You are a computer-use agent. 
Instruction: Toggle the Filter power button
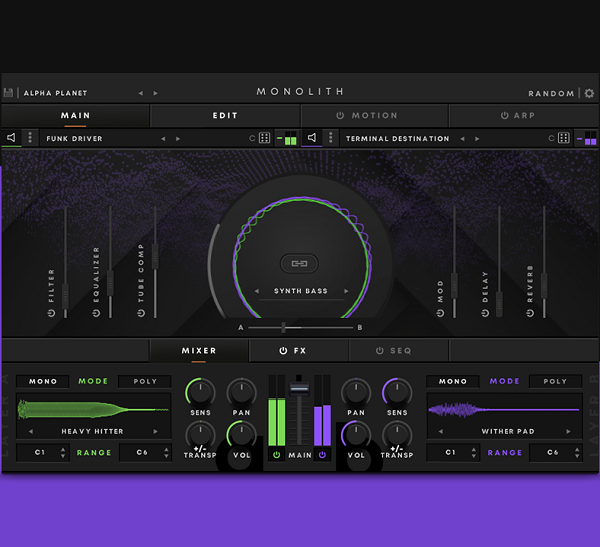pyautogui.click(x=51, y=314)
